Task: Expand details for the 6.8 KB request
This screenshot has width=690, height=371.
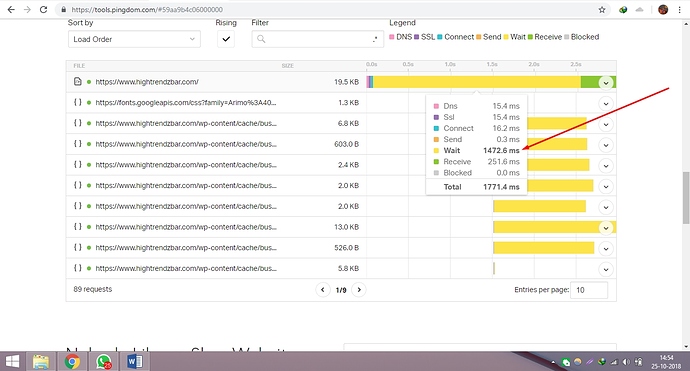Action: coord(606,125)
